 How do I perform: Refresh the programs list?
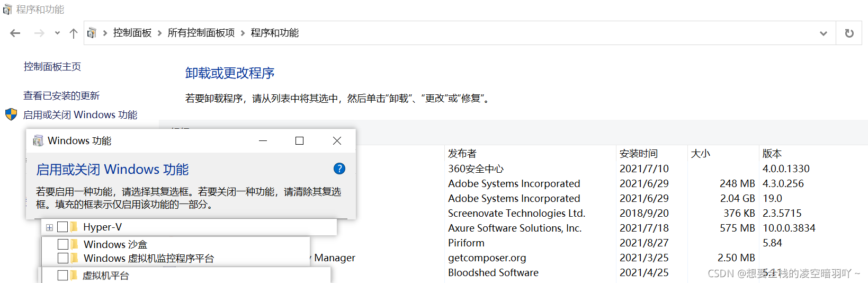pyautogui.click(x=849, y=33)
